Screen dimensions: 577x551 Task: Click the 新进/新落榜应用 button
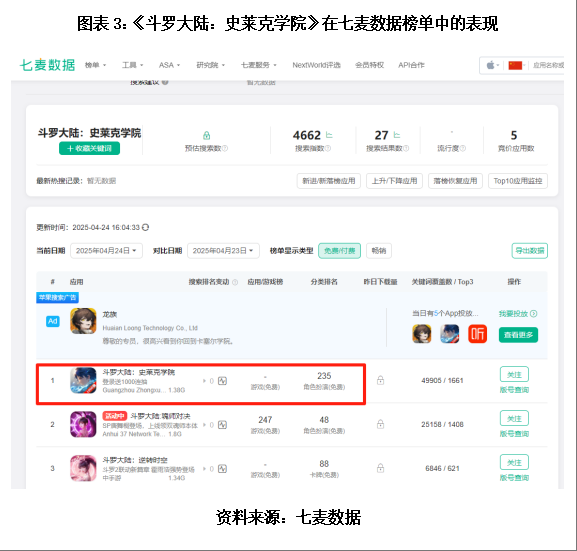(x=329, y=181)
